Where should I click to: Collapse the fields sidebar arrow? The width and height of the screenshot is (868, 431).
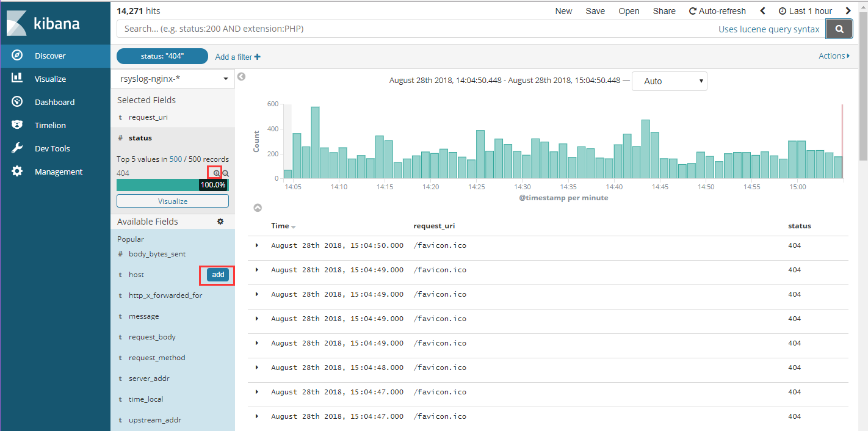click(x=241, y=77)
